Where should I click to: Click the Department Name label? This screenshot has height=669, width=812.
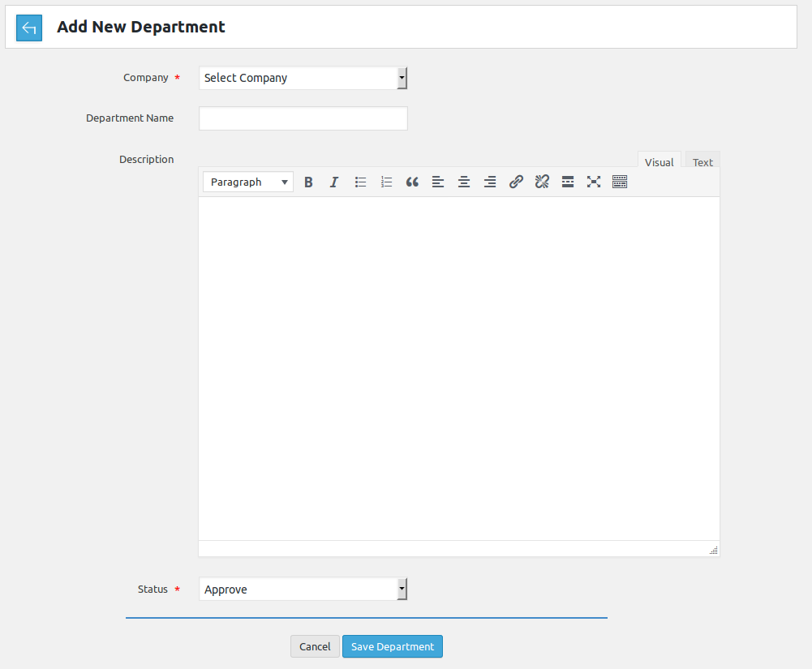coord(130,118)
